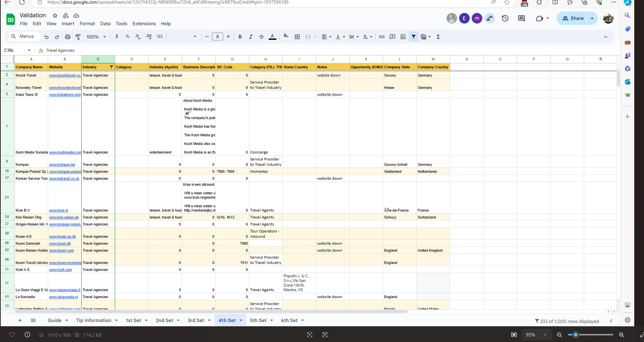Open the Extensions menu

tap(144, 24)
